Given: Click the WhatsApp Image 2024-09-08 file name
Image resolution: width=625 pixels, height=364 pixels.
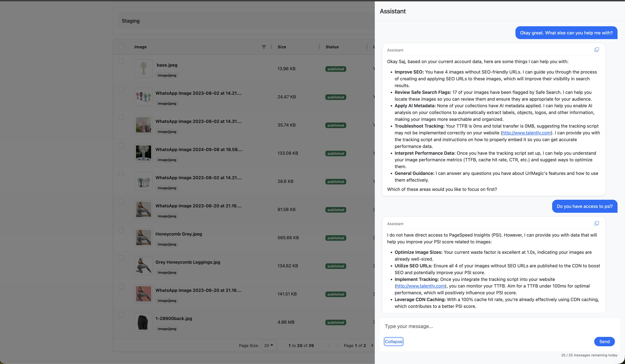Looking at the screenshot, I should coord(199,149).
